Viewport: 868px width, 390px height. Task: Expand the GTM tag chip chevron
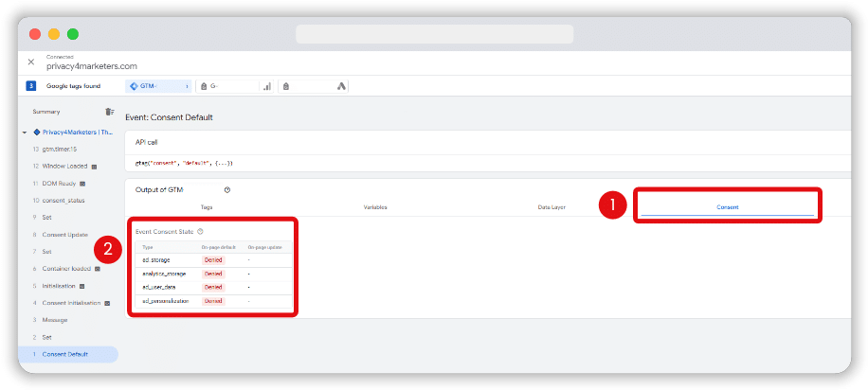188,86
